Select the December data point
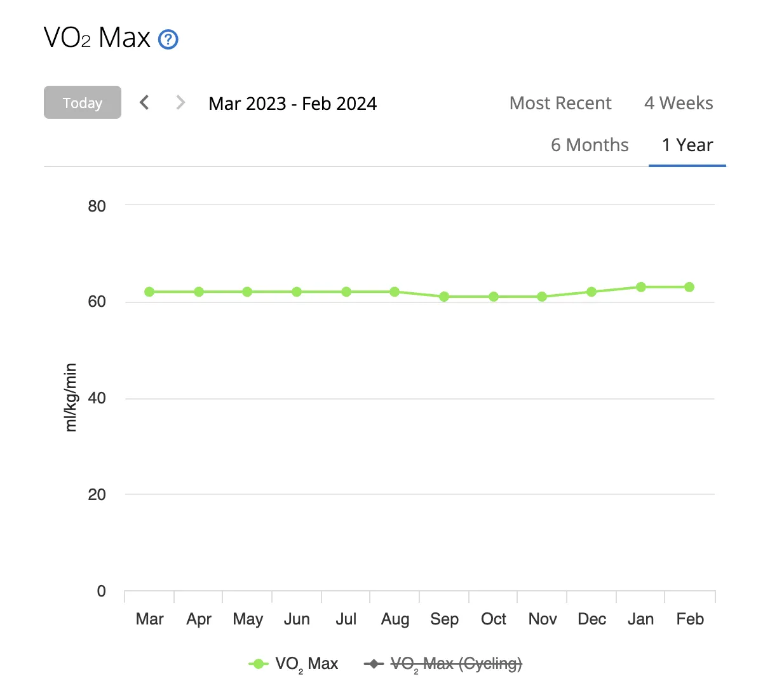The width and height of the screenshot is (784, 681). pyautogui.click(x=591, y=292)
